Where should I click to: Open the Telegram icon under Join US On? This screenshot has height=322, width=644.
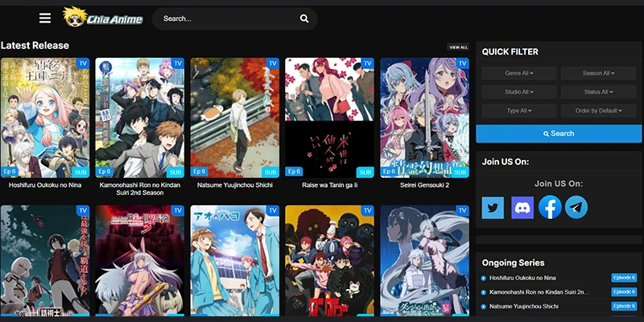click(576, 207)
